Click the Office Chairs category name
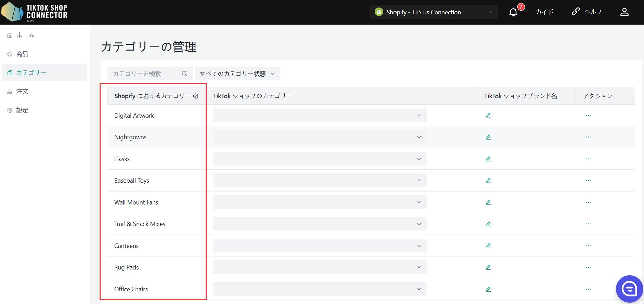Screen dimensions: 644x304 pyautogui.click(x=131, y=289)
